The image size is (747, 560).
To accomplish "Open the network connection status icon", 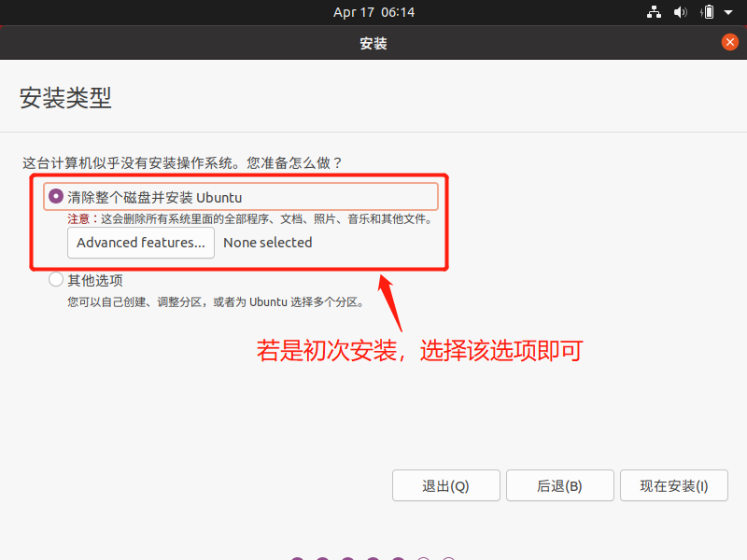I will 654,12.
